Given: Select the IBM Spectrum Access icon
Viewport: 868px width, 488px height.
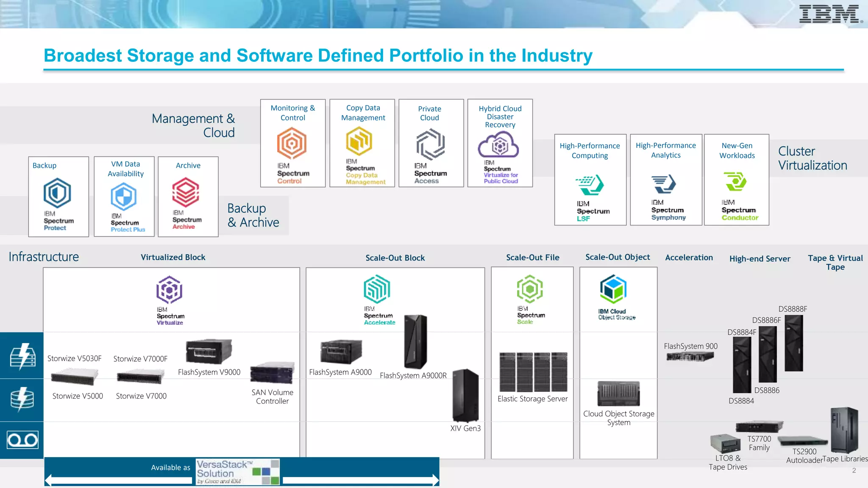Looking at the screenshot, I should [x=431, y=144].
